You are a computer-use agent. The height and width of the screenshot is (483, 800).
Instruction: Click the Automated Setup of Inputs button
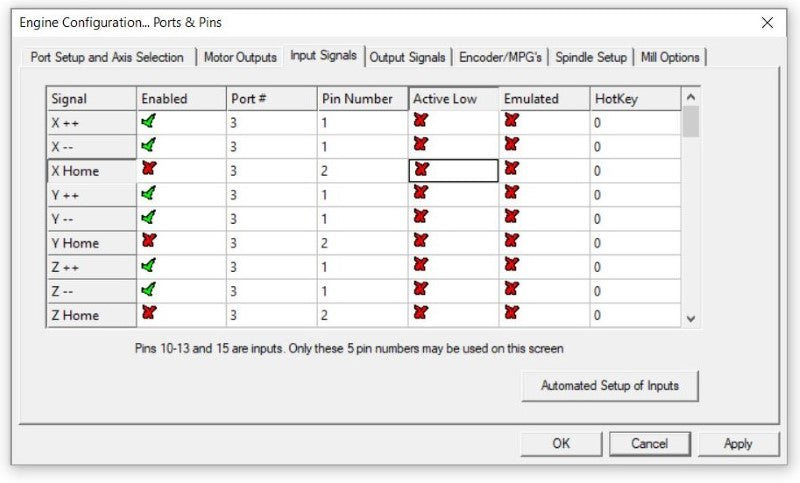(609, 386)
